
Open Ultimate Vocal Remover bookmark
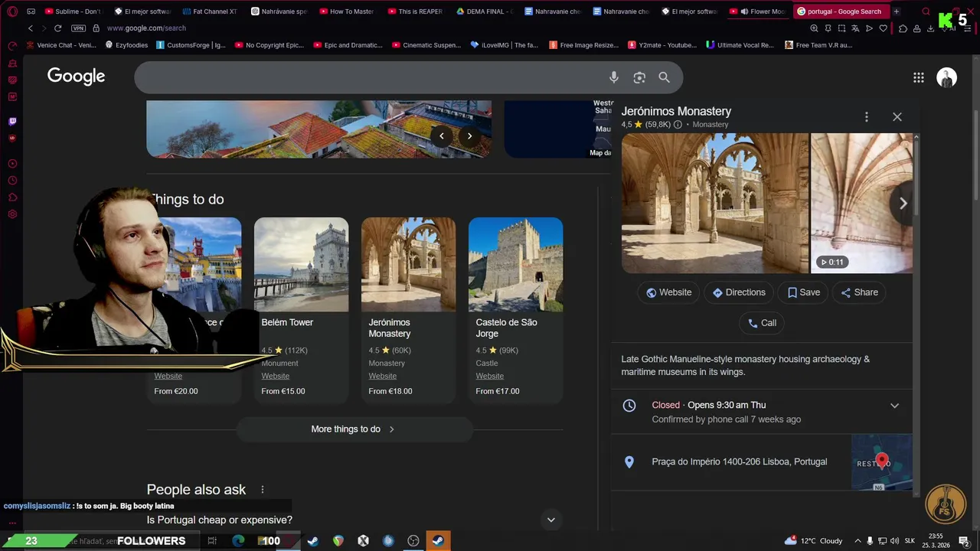click(x=740, y=45)
